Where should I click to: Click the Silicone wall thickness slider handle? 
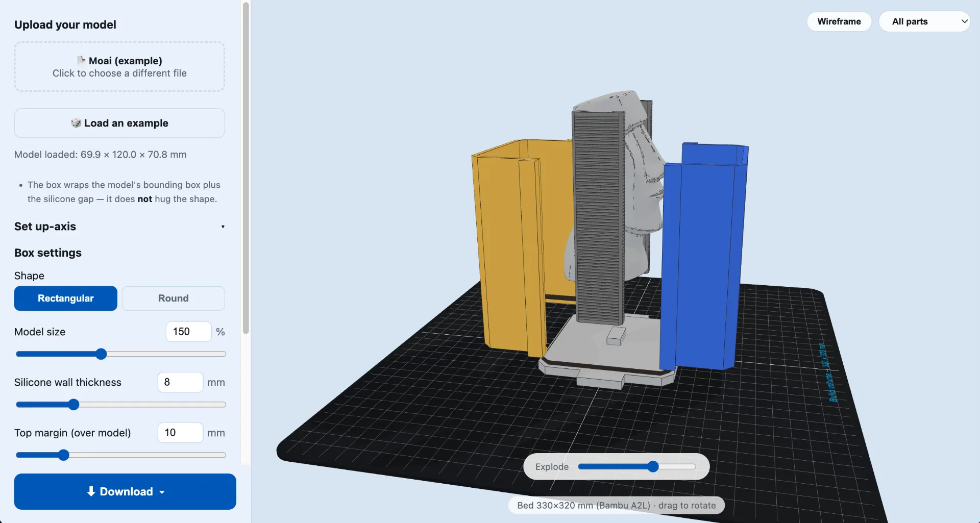[x=73, y=405]
